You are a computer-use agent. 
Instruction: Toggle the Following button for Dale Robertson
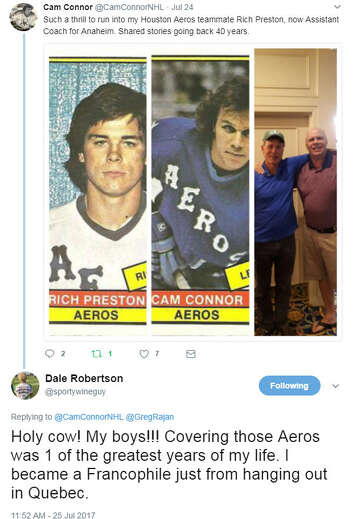[x=289, y=386]
